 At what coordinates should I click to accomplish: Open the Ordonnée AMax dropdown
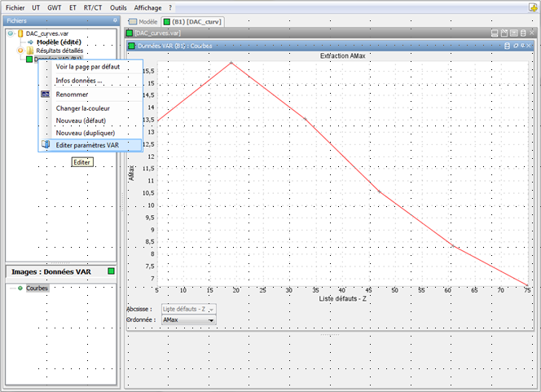pos(189,320)
